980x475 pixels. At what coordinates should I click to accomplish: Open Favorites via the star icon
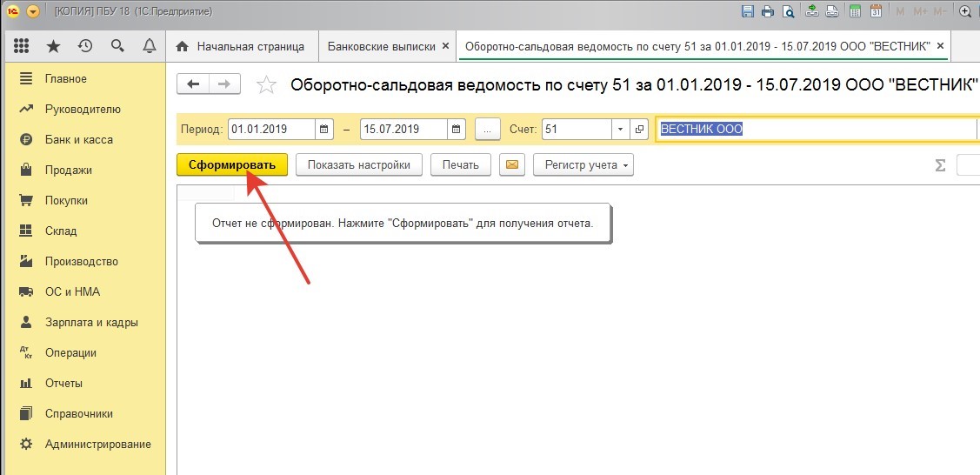54,46
